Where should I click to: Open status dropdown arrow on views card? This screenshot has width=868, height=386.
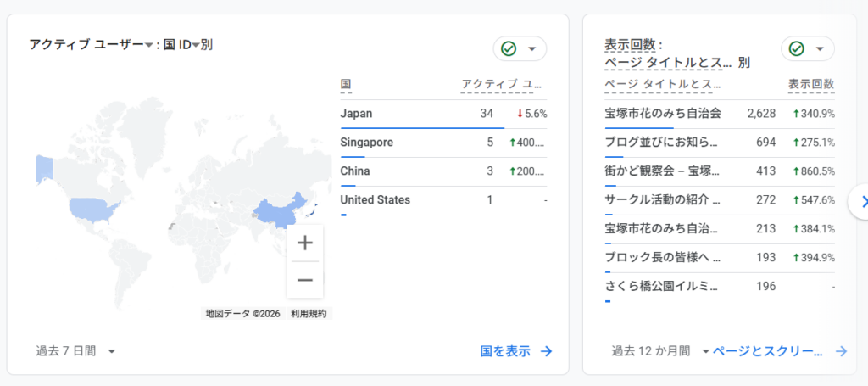pos(819,48)
